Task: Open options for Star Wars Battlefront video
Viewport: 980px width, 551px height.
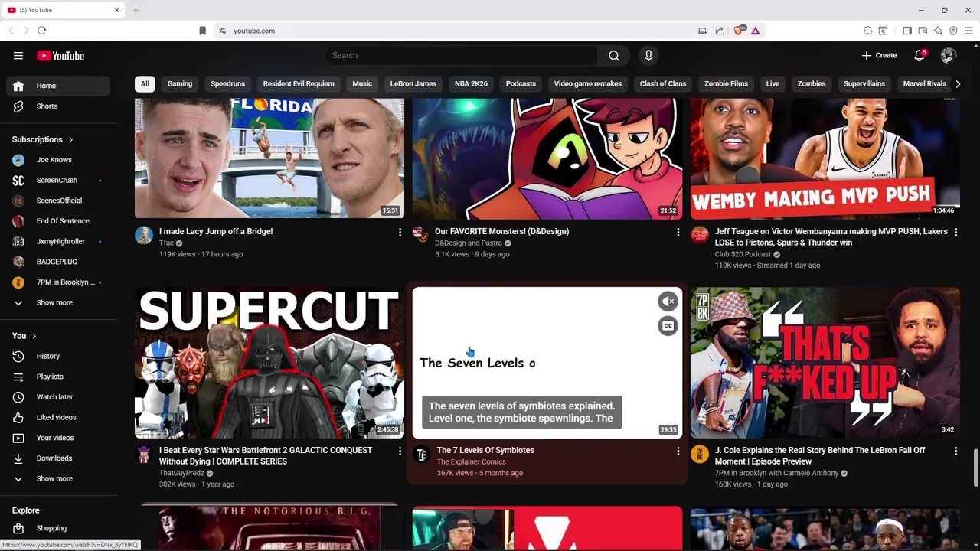Action: (400, 452)
